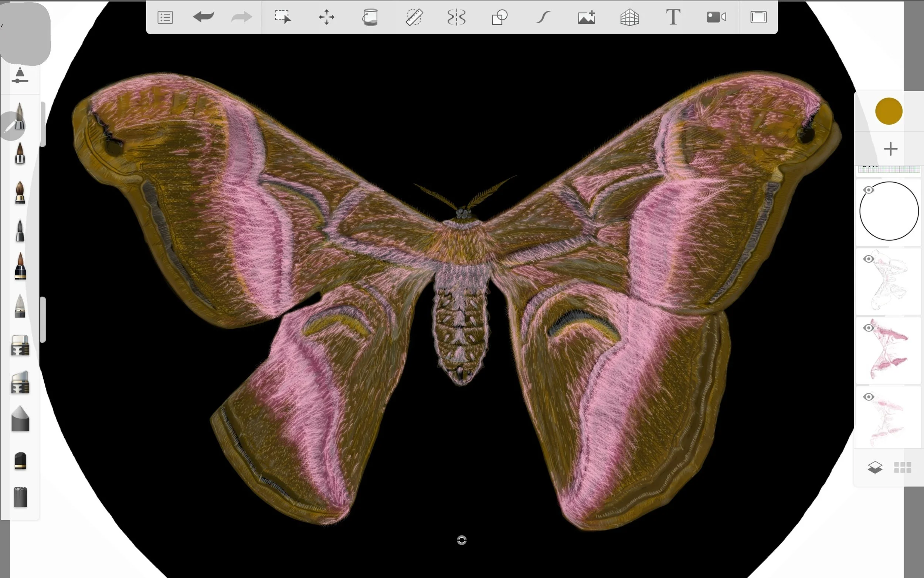
Task: Click the lower brush palette scroll handle
Action: click(43, 320)
